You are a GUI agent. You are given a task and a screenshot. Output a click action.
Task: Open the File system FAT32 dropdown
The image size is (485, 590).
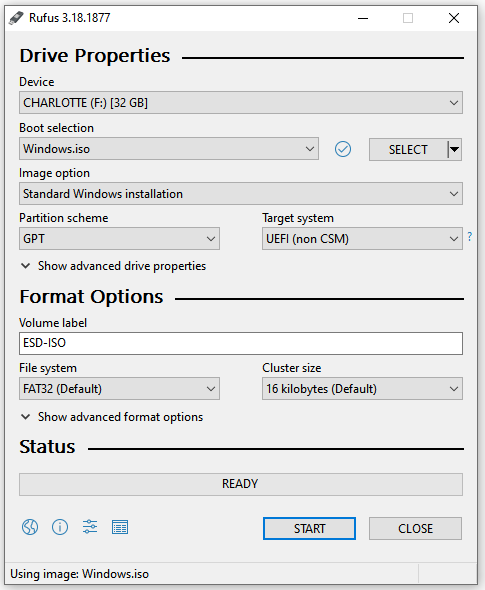[119, 389]
